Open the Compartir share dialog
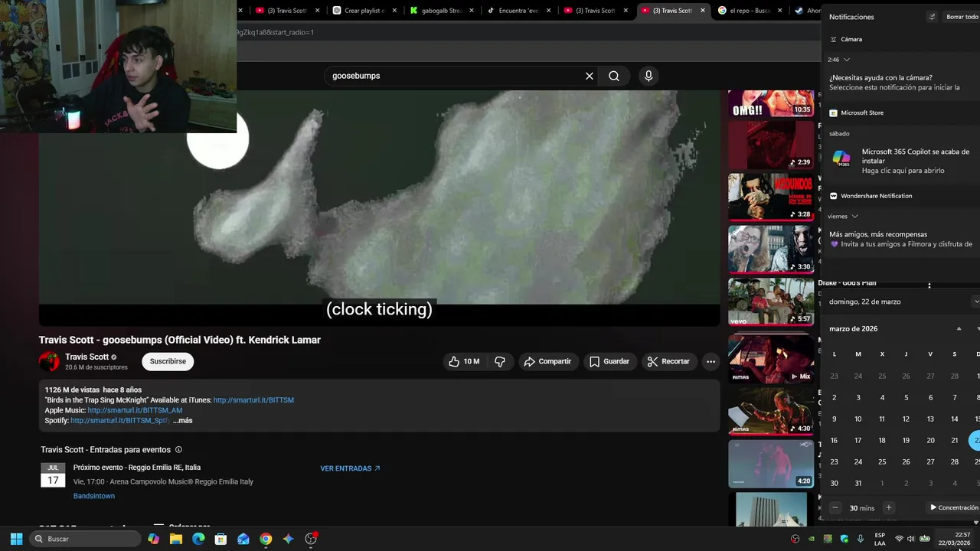This screenshot has width=980, height=551. pos(547,361)
